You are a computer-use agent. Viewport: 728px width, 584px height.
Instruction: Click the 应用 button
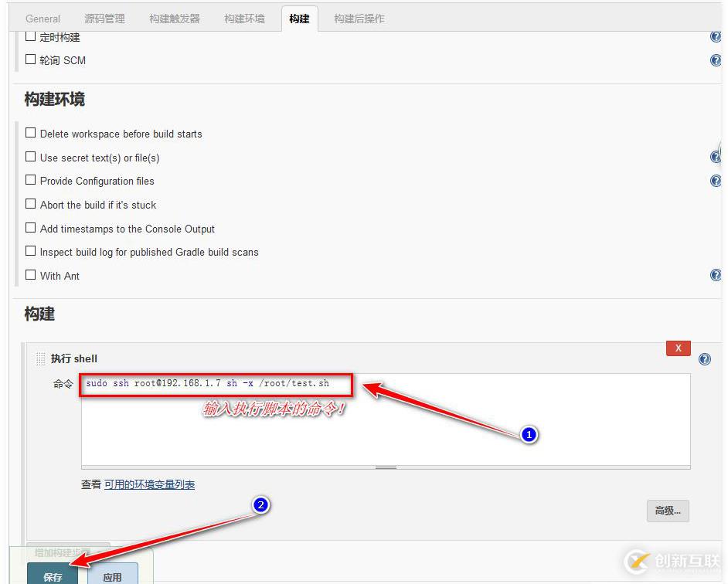click(113, 576)
